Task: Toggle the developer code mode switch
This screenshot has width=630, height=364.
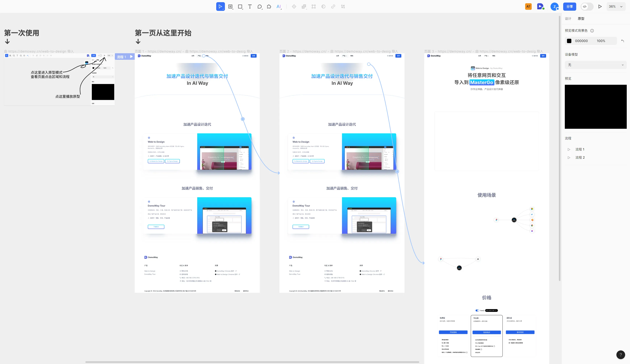Action: (587, 7)
